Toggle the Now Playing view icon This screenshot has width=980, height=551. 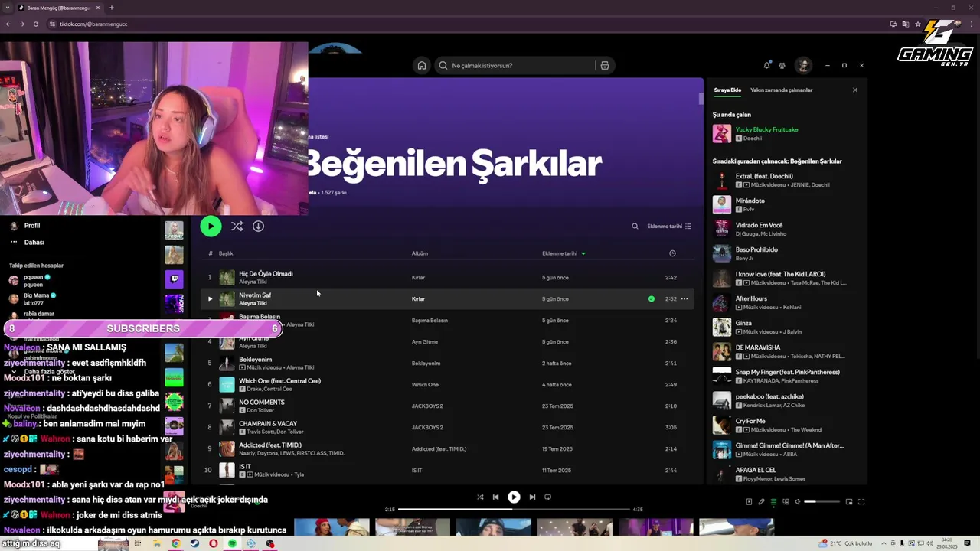(749, 502)
